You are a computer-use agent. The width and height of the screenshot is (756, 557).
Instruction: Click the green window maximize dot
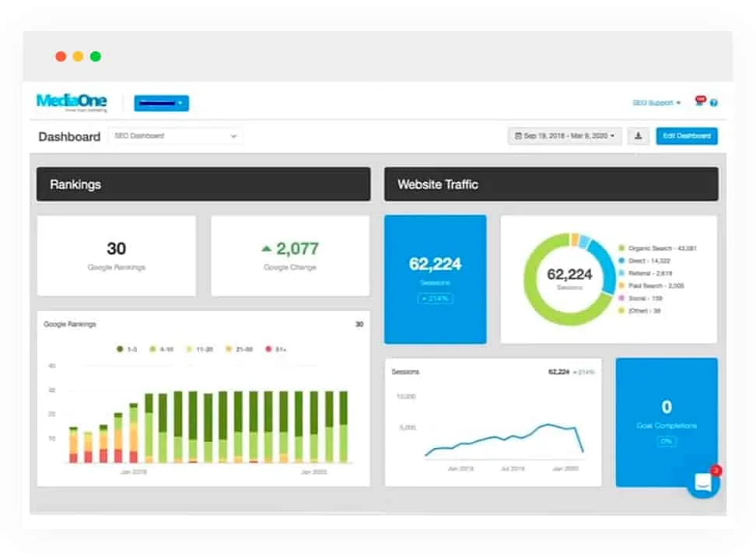coord(96,57)
